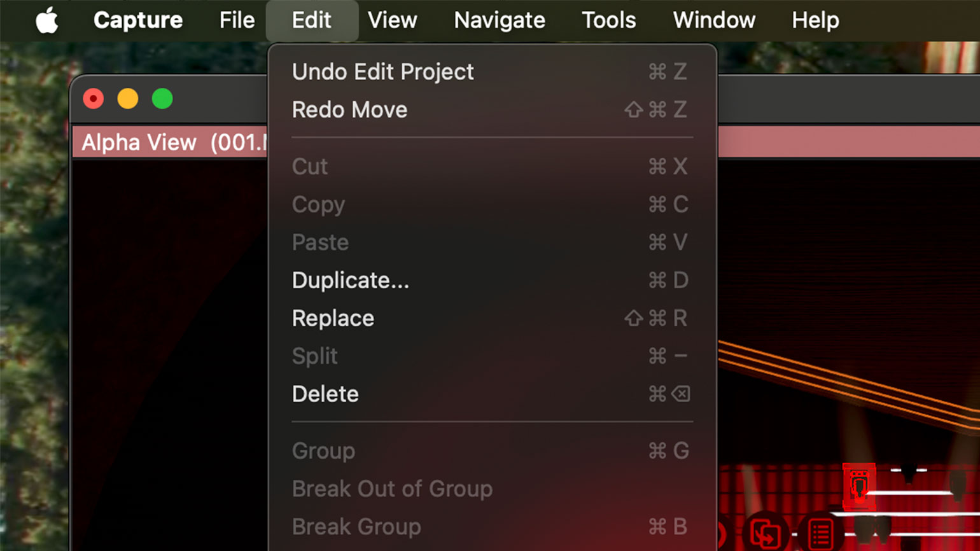This screenshot has height=551, width=980.
Task: Select Replace in the Edit menu
Action: tap(333, 318)
